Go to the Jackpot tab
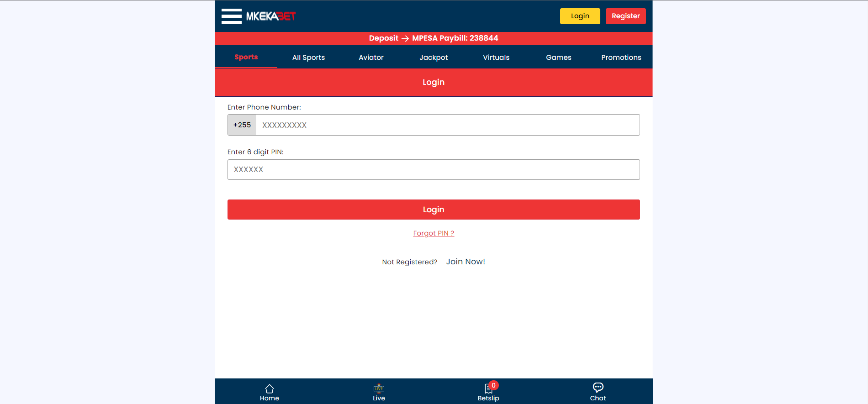 tap(434, 58)
